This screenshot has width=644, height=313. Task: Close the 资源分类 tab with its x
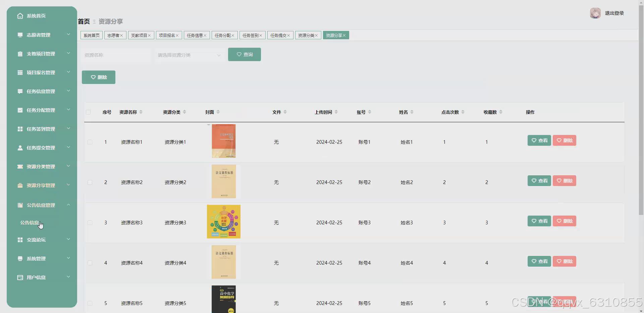point(316,36)
